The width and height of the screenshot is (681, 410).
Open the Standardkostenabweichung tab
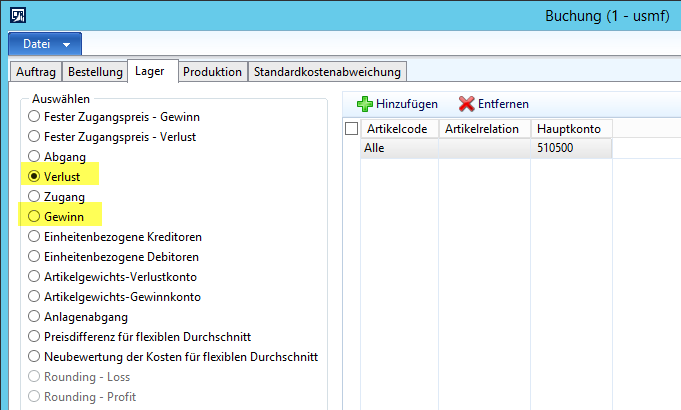pyautogui.click(x=326, y=72)
